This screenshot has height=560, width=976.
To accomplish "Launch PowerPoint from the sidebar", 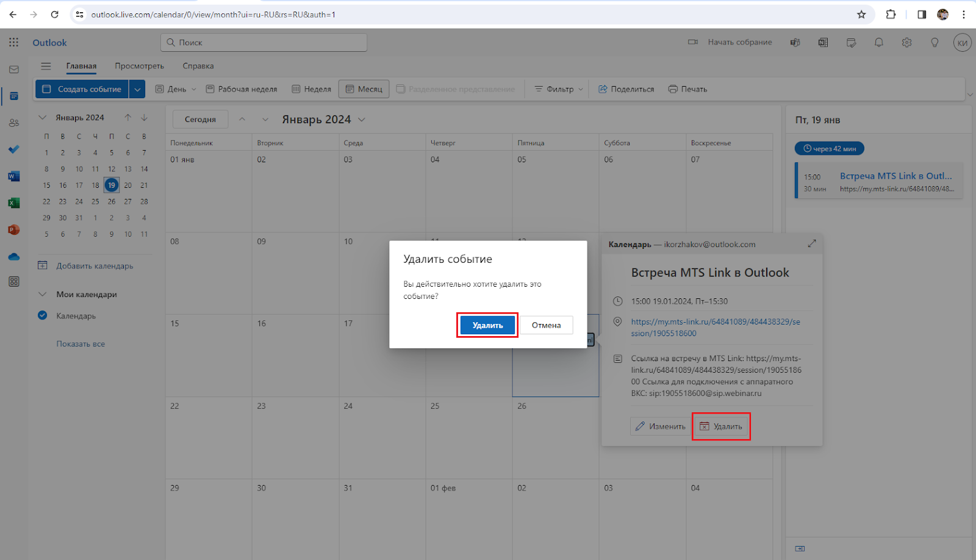I will coord(14,230).
